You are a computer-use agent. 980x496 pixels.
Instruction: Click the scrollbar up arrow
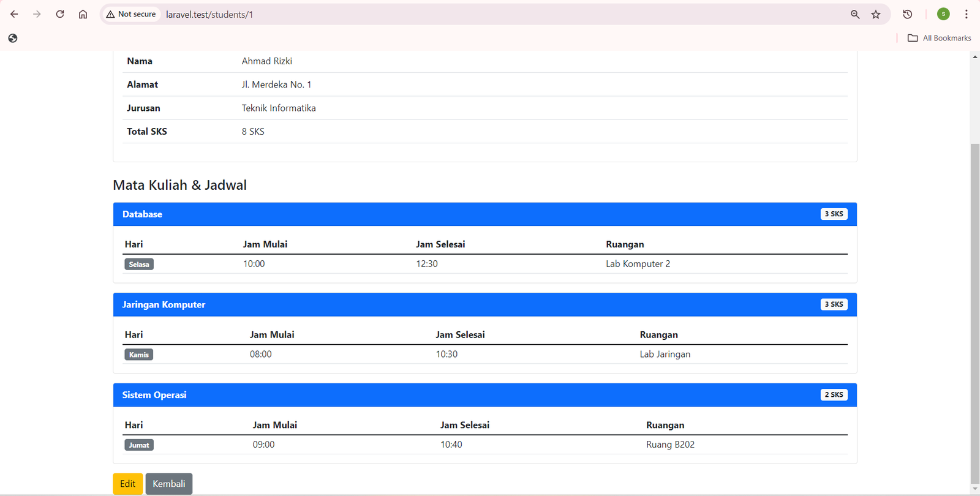tap(975, 57)
